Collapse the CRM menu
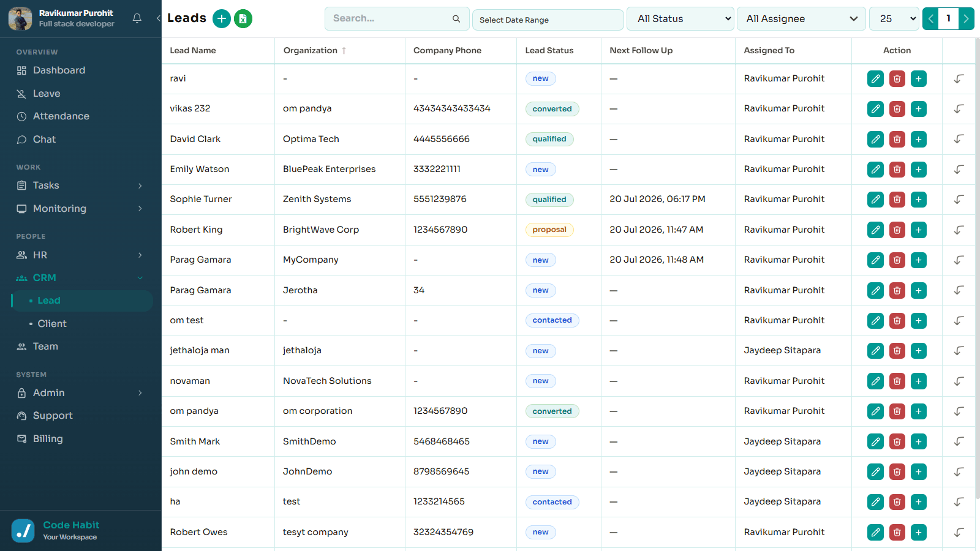Screen dimensions: 980x551 coord(81,278)
